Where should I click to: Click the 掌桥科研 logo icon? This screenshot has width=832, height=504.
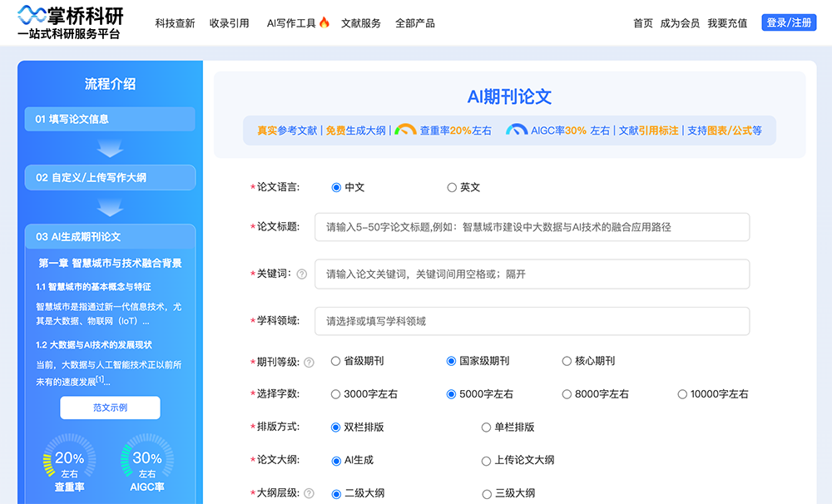tap(32, 14)
